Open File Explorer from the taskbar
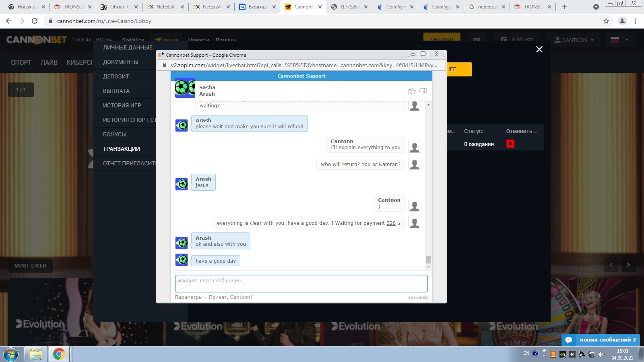The image size is (644, 362). tap(36, 354)
